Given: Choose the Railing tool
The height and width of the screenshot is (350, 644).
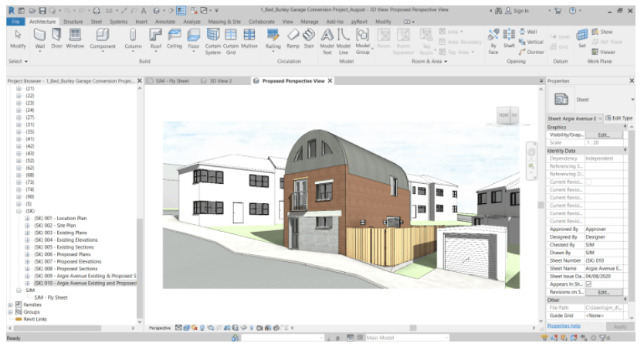Looking at the screenshot, I should pyautogui.click(x=273, y=40).
